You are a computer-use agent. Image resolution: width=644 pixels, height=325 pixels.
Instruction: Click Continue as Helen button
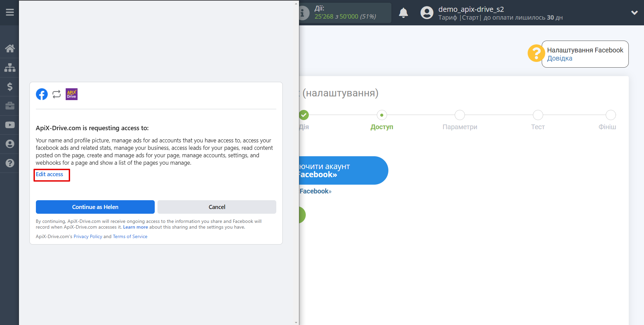pyautogui.click(x=95, y=207)
